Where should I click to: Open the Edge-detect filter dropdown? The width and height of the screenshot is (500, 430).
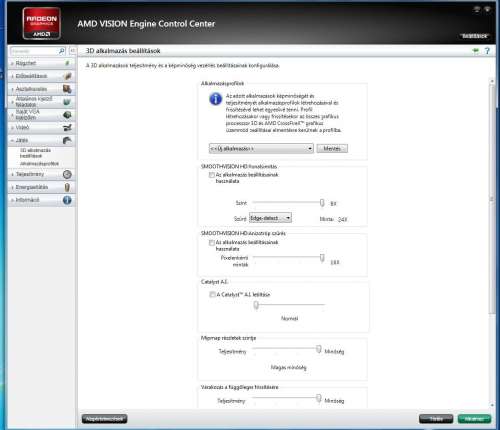270,218
